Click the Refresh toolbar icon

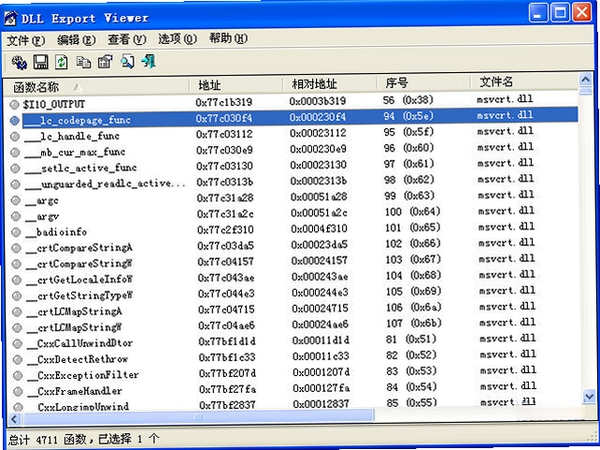coord(62,62)
